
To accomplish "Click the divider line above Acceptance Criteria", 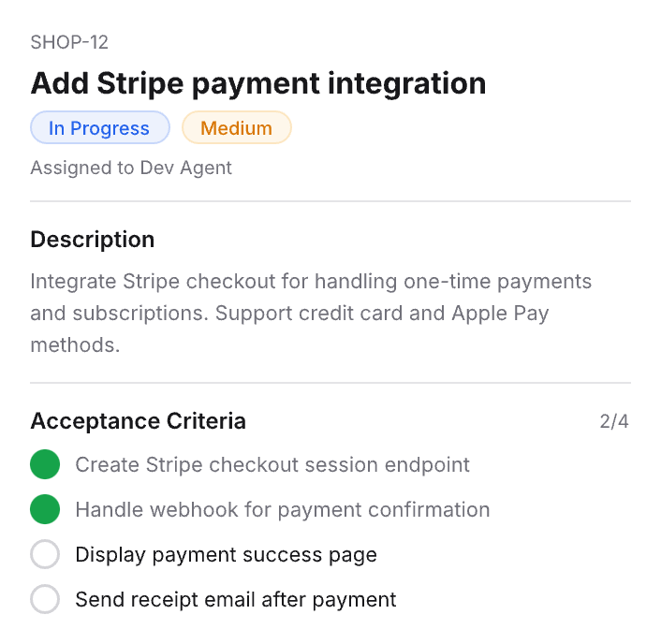I will (330, 383).
